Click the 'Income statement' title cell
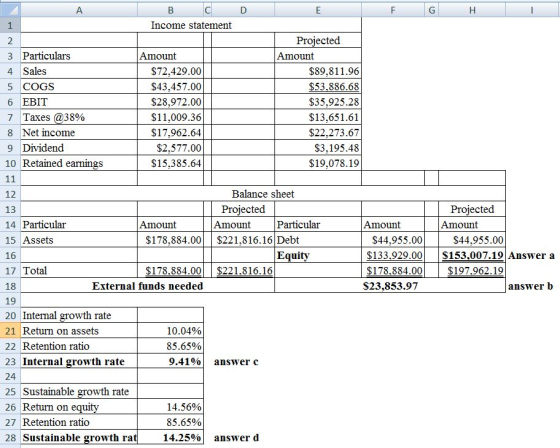560x448 pixels. click(x=191, y=25)
